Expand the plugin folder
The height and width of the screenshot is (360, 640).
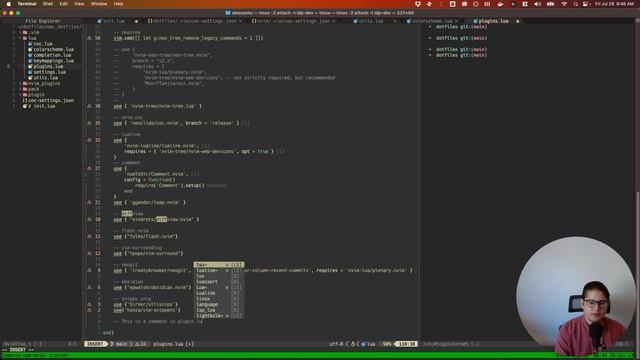click(20, 95)
